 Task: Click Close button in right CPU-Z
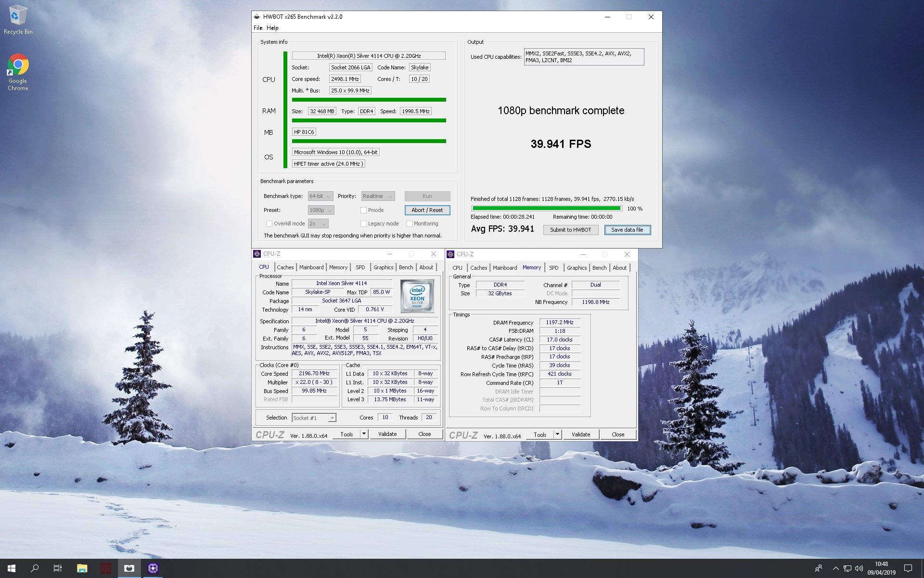pyautogui.click(x=618, y=434)
